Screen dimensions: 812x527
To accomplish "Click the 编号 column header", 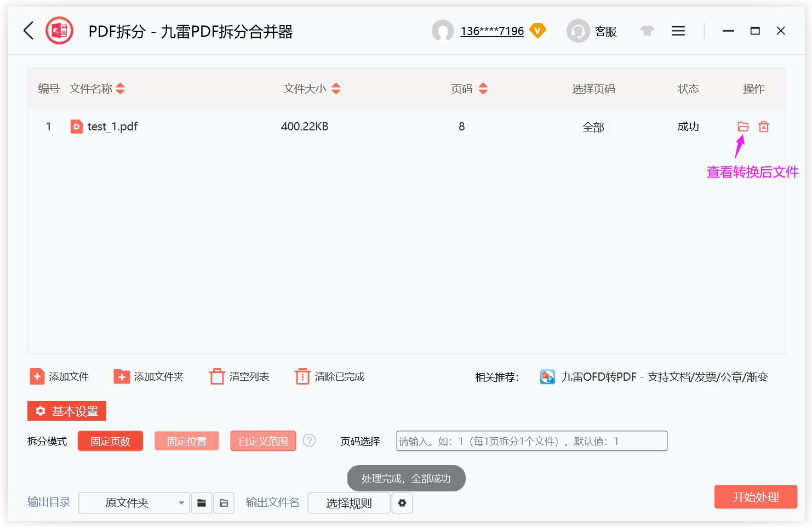I will click(x=49, y=89).
